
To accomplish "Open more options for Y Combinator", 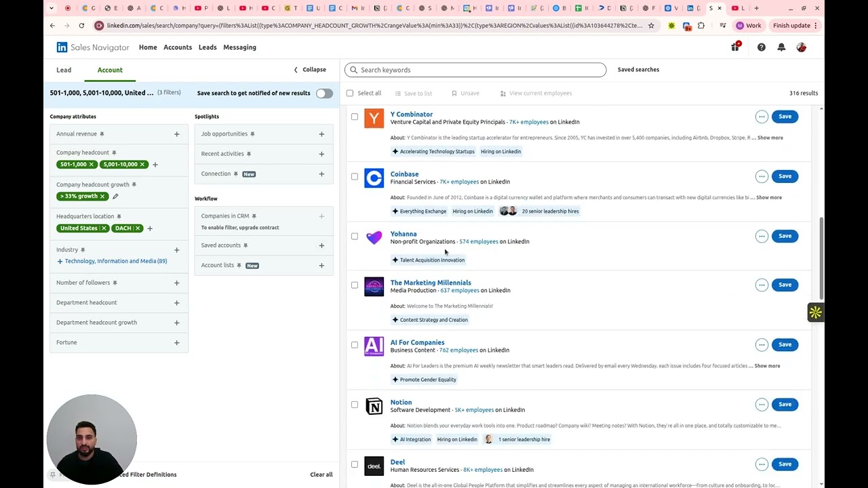I will click(x=762, y=117).
